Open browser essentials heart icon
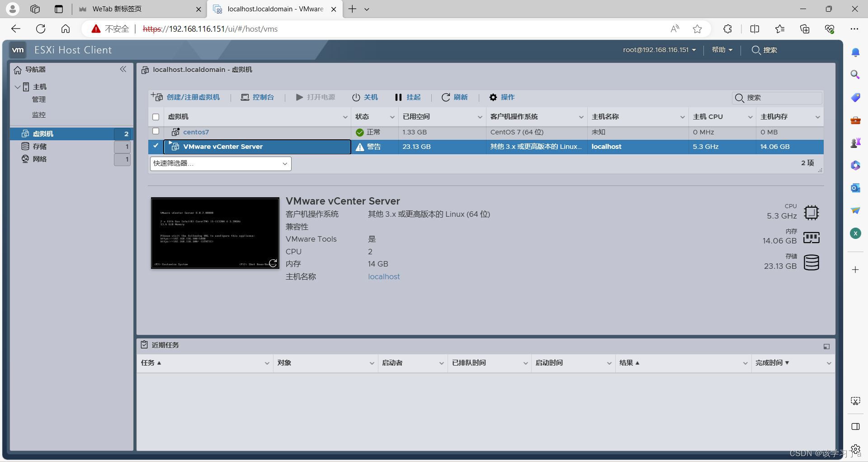Screen dimensions: 868x462 [x=830, y=29]
